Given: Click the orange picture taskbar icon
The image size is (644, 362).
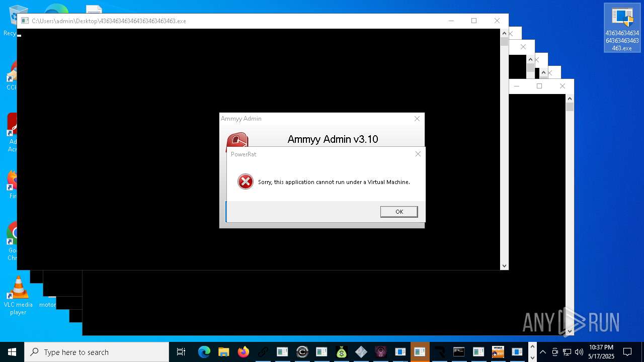Looking at the screenshot, I should click(x=498, y=352).
